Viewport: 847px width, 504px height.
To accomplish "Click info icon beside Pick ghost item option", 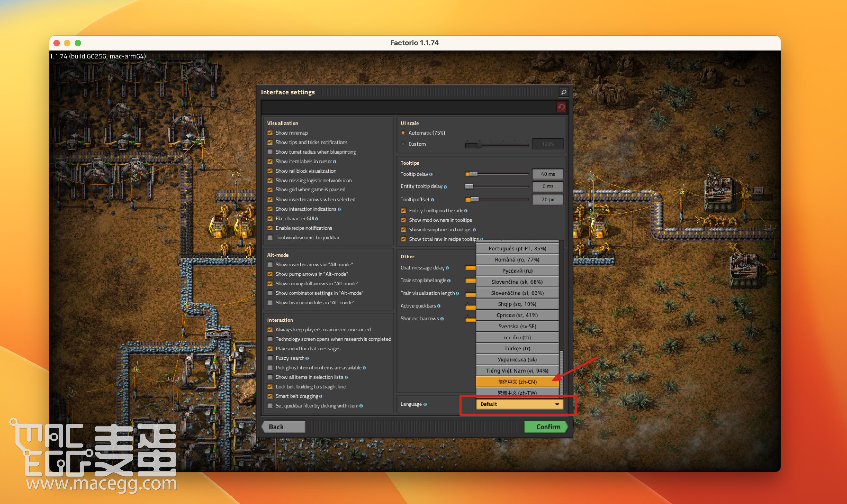I will click(364, 368).
